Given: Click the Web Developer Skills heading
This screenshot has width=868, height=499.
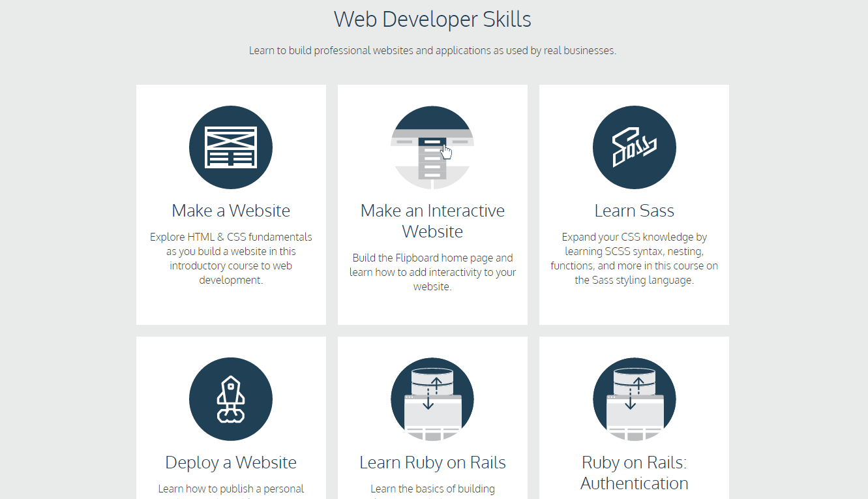Looking at the screenshot, I should (x=432, y=19).
